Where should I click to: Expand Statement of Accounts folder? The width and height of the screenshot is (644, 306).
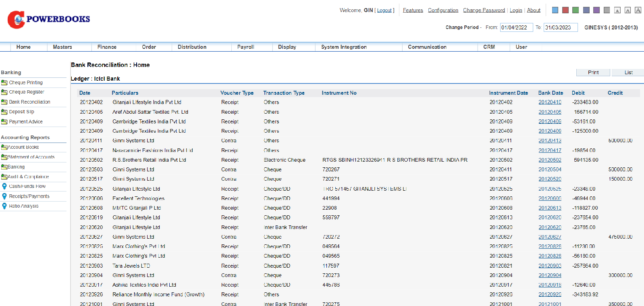click(x=4, y=157)
